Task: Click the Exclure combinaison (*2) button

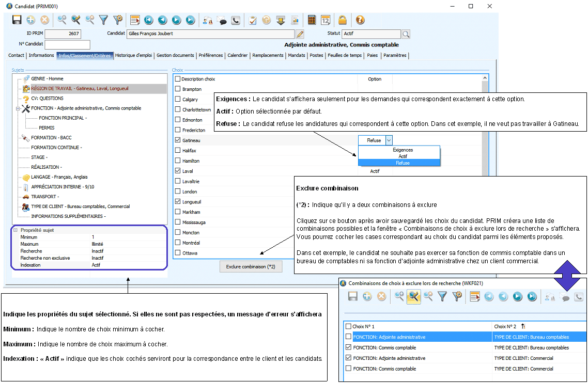Action: pos(251,267)
